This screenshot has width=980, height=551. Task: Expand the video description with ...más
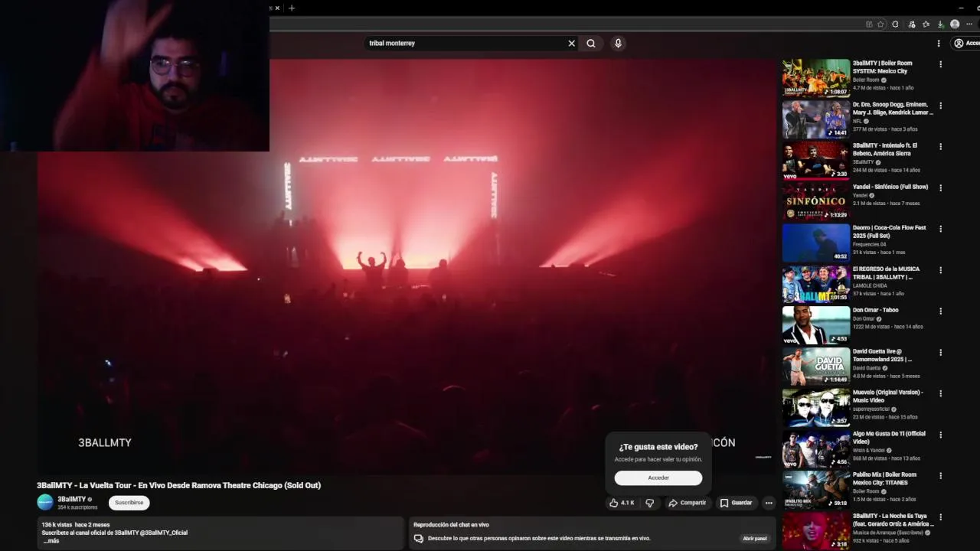[51, 541]
